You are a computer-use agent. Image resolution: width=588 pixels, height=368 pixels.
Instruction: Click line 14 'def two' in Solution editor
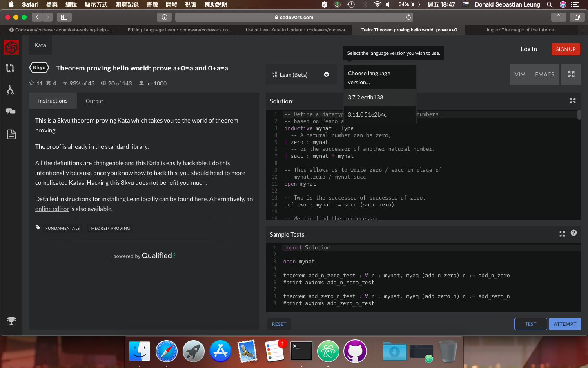[339, 204]
